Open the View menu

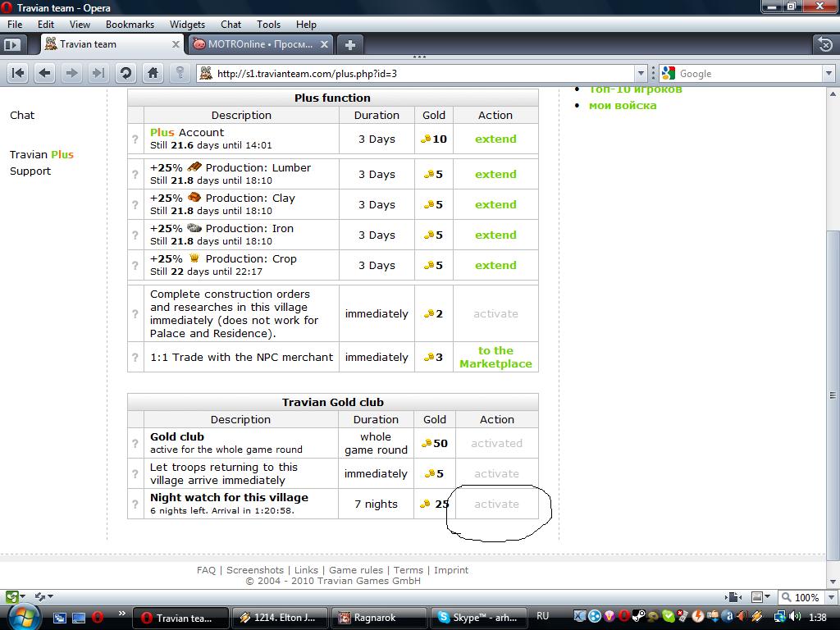coord(80,25)
